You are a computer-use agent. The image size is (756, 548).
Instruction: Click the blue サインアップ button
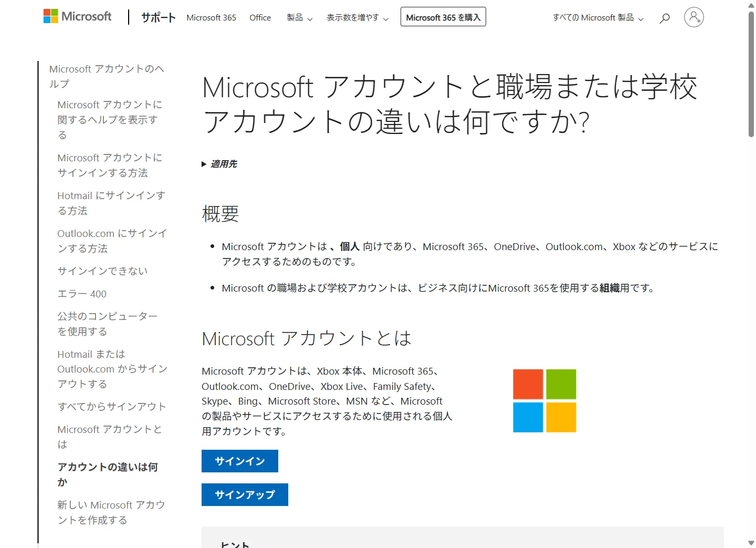click(x=245, y=494)
